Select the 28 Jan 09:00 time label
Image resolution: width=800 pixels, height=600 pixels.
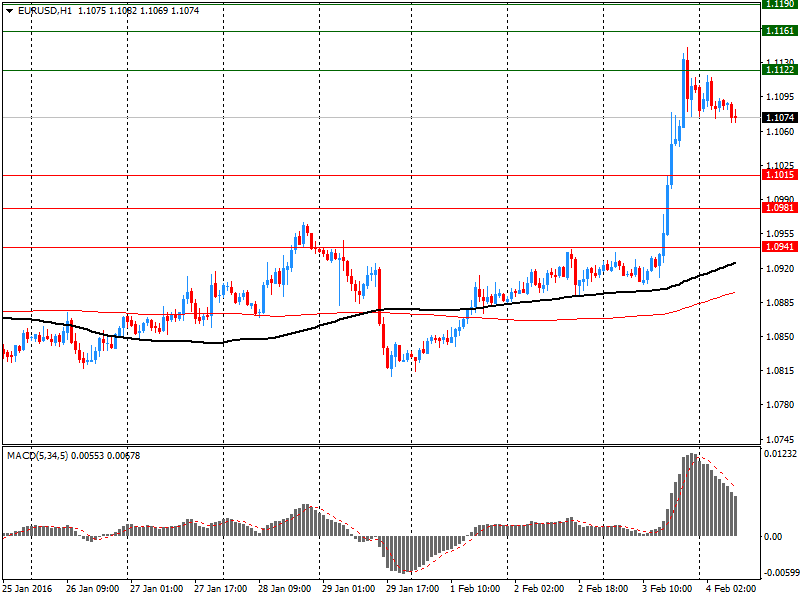[284, 589]
